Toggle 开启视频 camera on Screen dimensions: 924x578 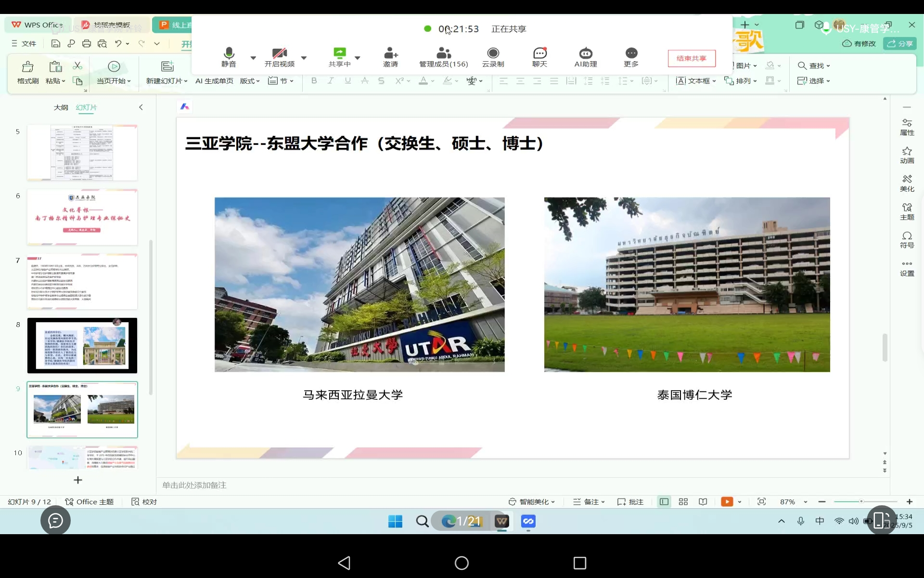(279, 53)
